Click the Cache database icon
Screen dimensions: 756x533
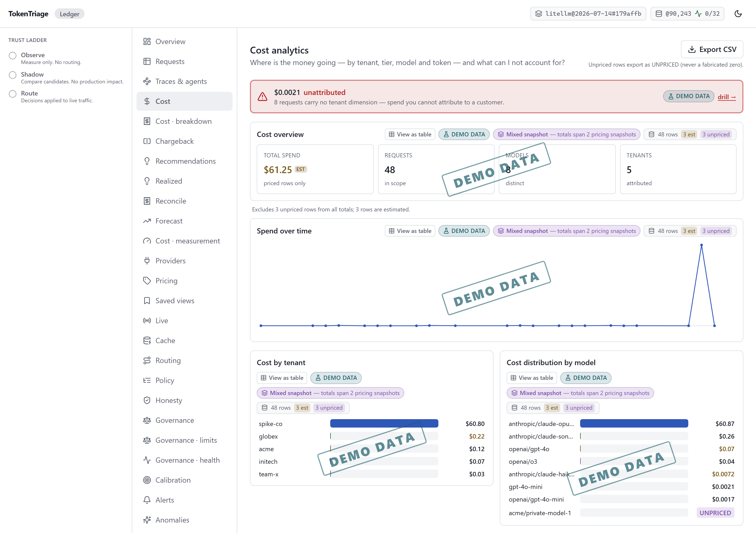point(147,340)
